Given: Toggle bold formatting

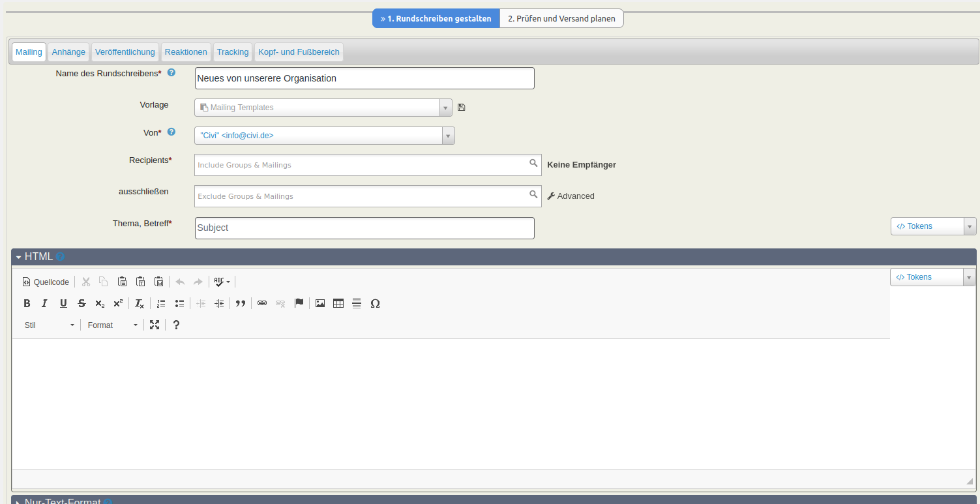Looking at the screenshot, I should pyautogui.click(x=27, y=303).
